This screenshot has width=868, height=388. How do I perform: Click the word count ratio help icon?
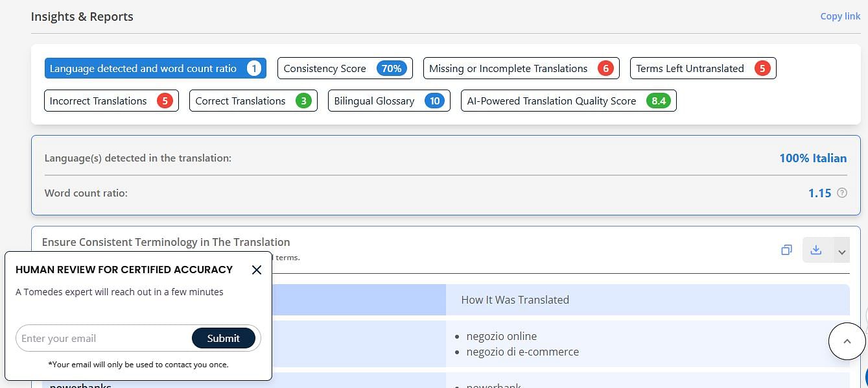842,193
